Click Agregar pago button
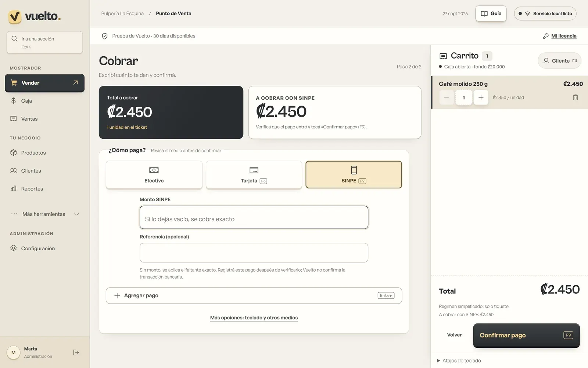 254,296
